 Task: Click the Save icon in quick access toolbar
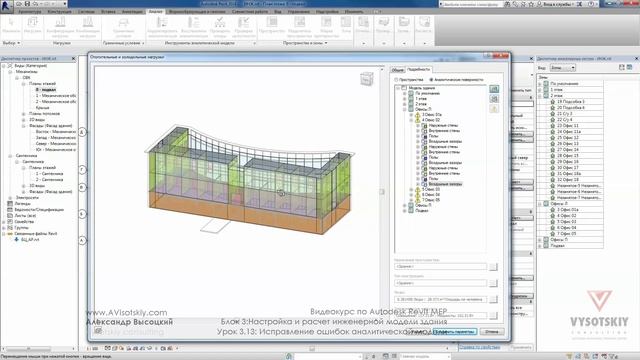coord(28,4)
